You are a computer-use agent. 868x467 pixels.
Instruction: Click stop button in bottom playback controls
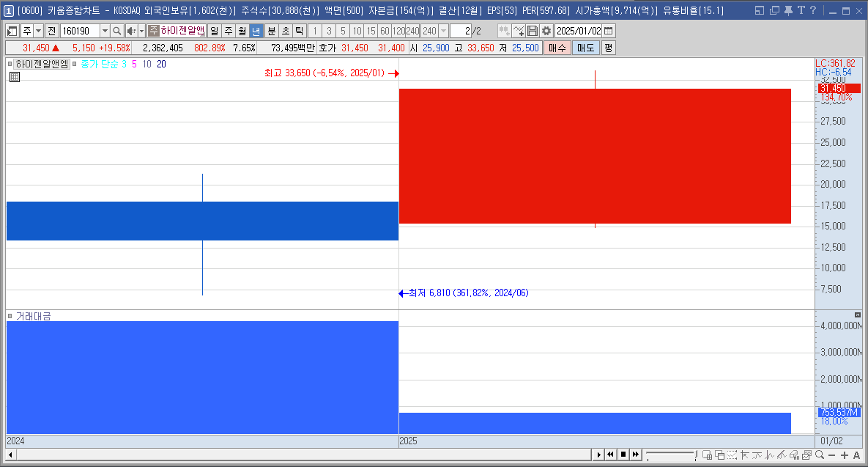pos(623,455)
